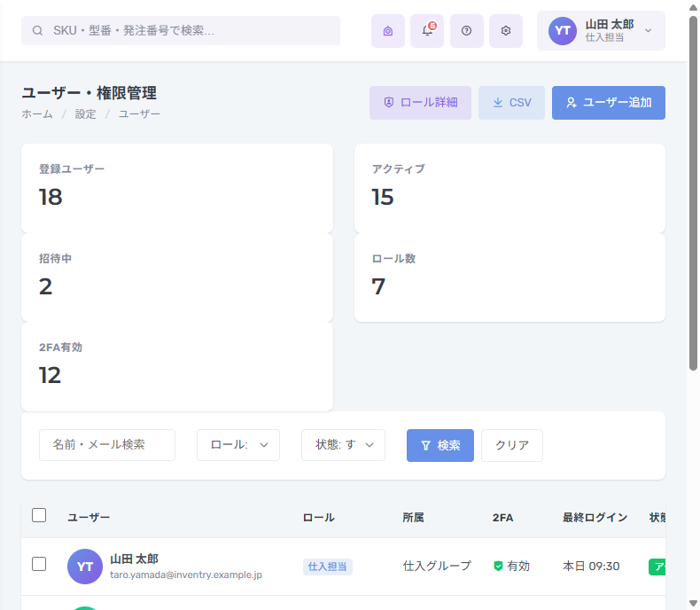Image resolution: width=700 pixels, height=610 pixels.
Task: Click the green 2FA shield icon
Action: pos(498,567)
